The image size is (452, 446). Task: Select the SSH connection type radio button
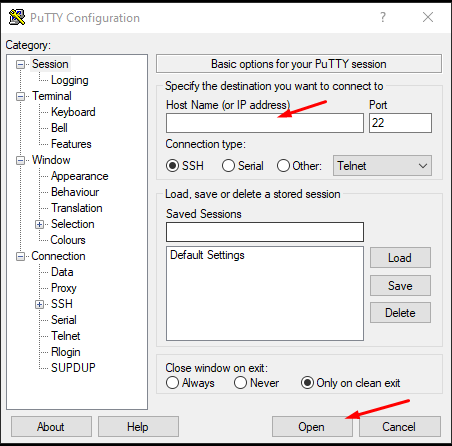pyautogui.click(x=173, y=166)
